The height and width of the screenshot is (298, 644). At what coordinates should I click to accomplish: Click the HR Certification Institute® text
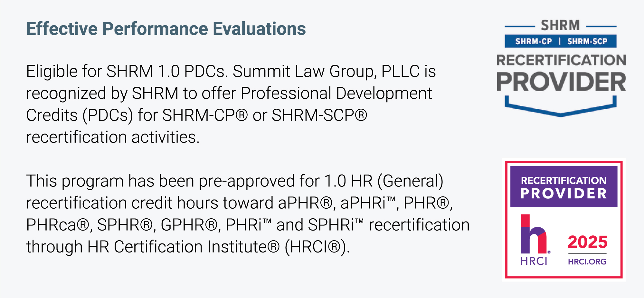[x=184, y=247]
